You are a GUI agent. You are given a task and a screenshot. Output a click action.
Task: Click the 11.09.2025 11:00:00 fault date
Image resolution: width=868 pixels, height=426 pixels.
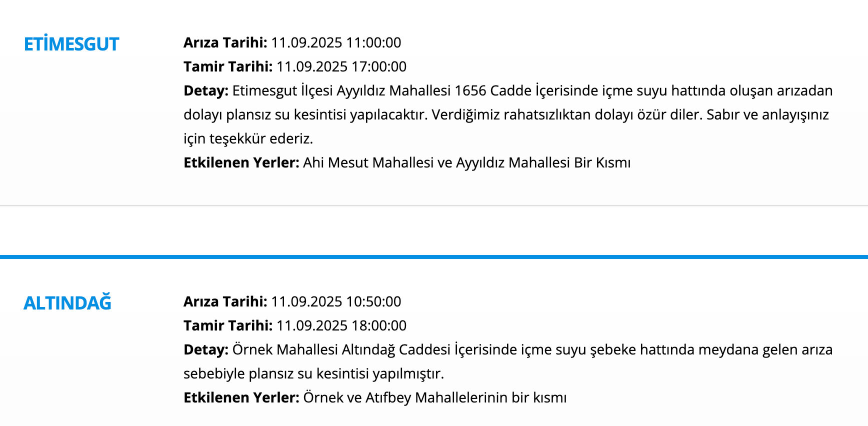click(x=336, y=42)
